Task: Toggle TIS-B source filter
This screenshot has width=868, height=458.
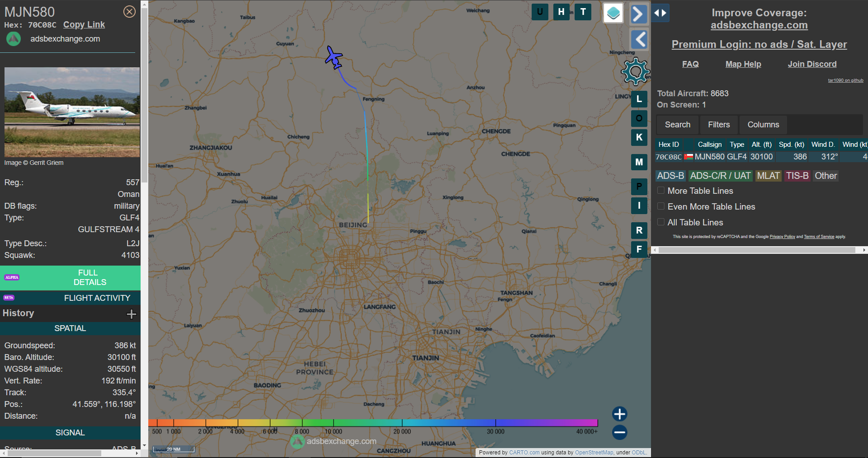Action: click(797, 176)
